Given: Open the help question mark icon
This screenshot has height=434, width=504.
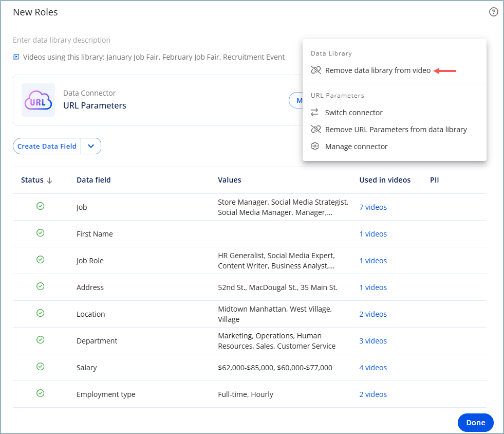Looking at the screenshot, I should [x=493, y=12].
